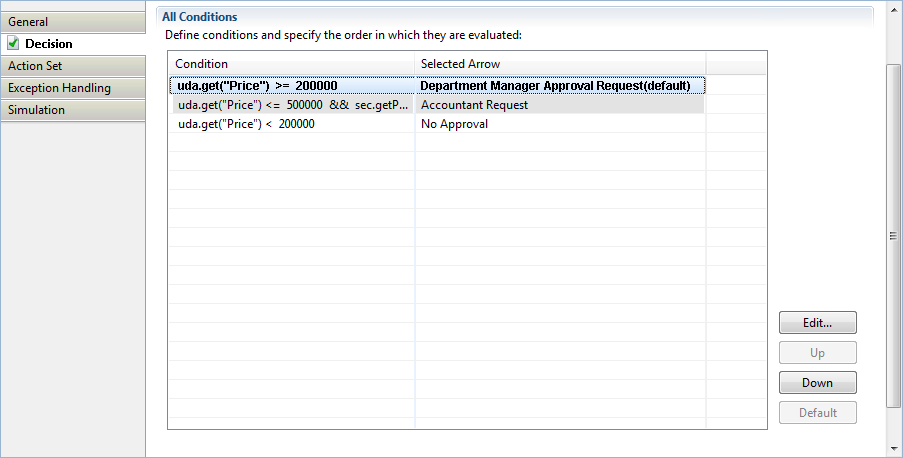Select the Simulation tab
Viewport: 903px width, 458px height.
point(72,110)
